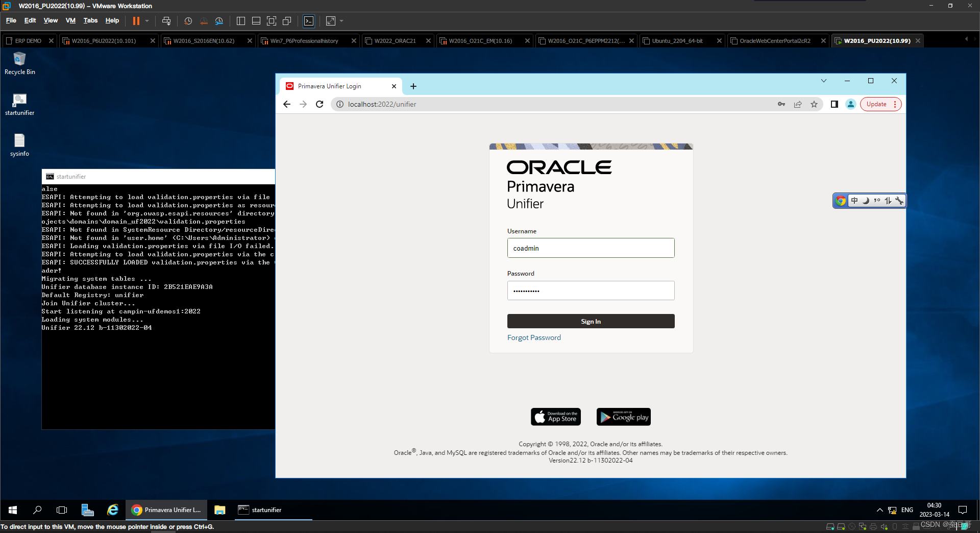Suspend the virtual machine
980x533 pixels.
point(137,21)
